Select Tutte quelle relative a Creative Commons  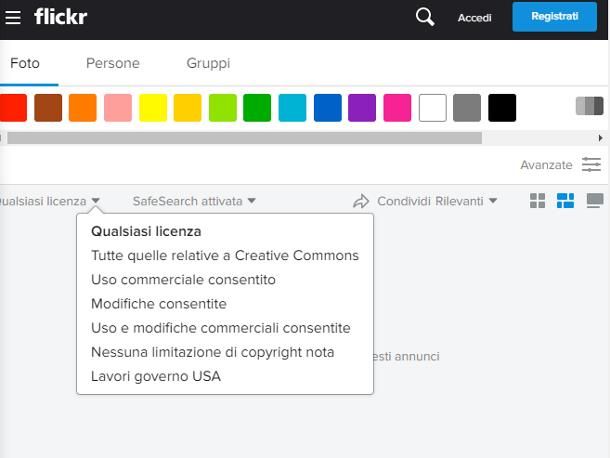click(225, 255)
